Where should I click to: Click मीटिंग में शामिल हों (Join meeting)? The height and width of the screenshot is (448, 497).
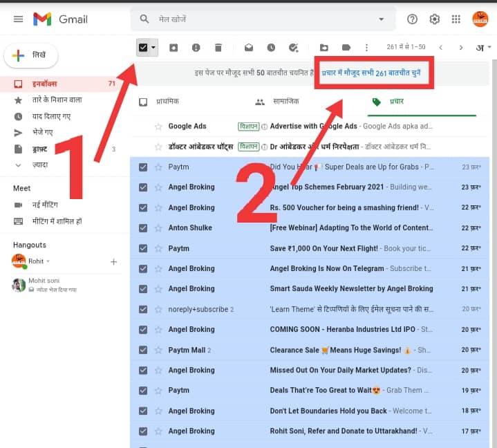[57, 221]
